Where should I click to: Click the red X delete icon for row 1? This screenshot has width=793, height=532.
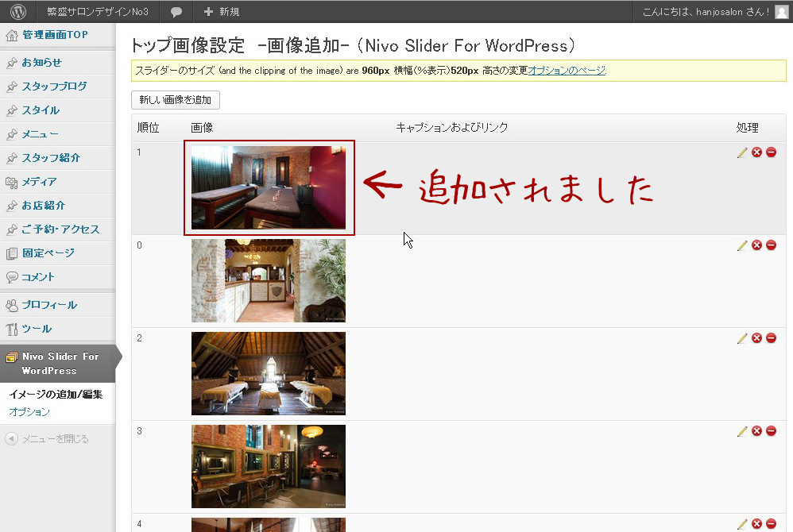(756, 152)
